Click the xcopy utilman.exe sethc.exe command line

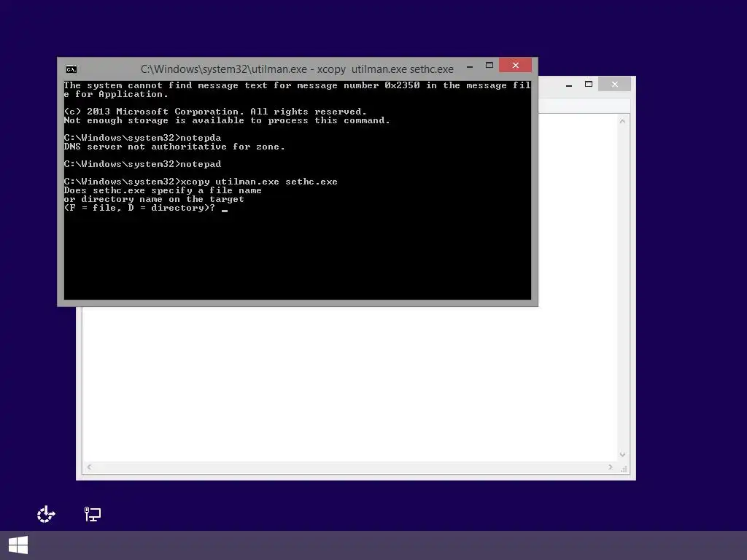click(201, 182)
